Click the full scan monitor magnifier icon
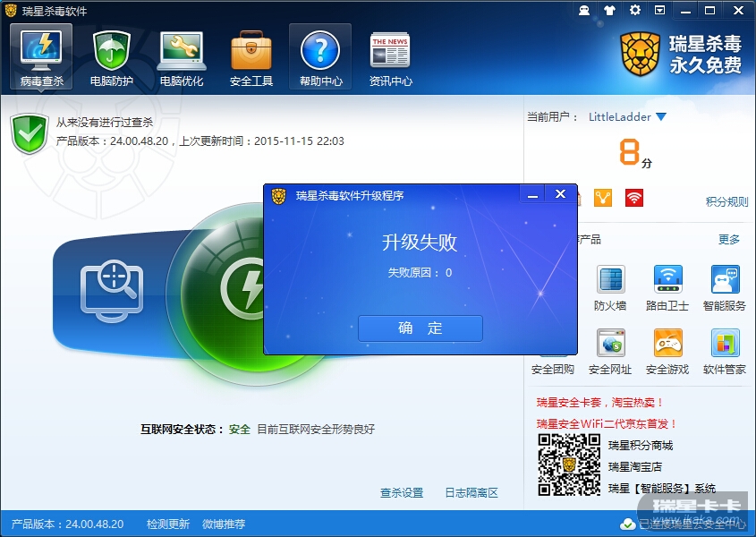 click(x=112, y=291)
